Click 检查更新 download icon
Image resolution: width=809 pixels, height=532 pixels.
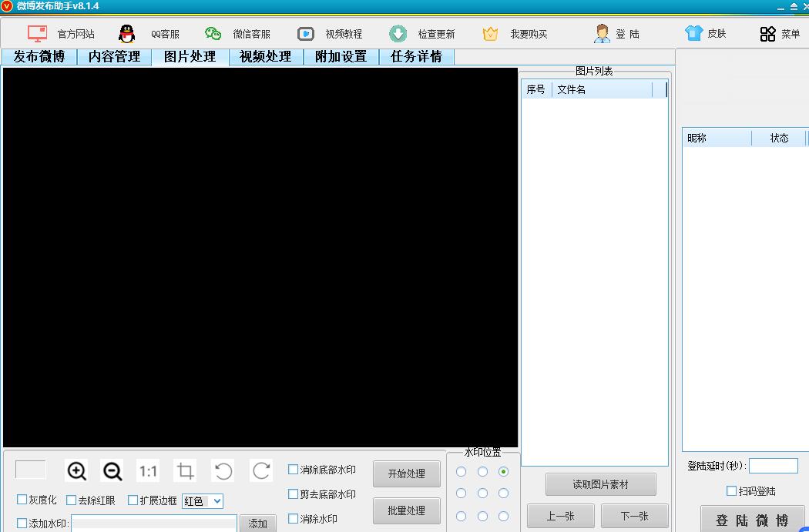point(398,34)
